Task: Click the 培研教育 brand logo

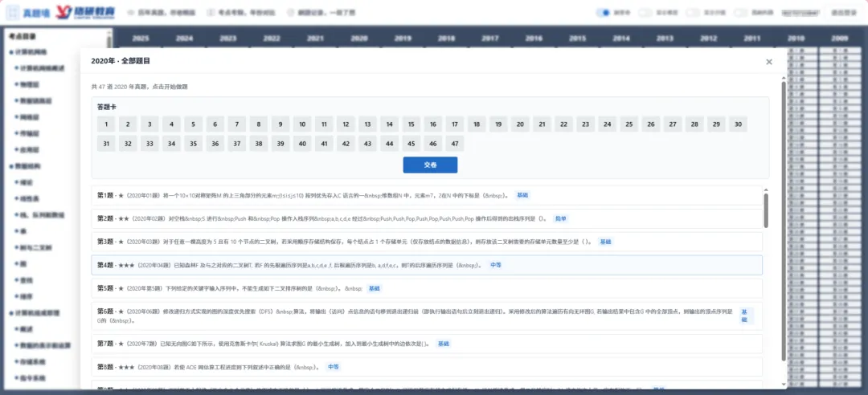Action: coord(84,12)
